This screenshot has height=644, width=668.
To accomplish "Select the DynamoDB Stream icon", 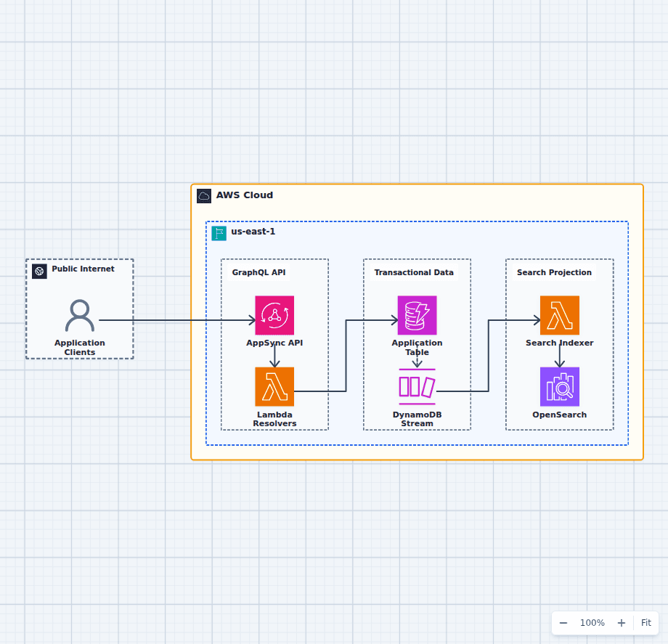I will tap(417, 387).
